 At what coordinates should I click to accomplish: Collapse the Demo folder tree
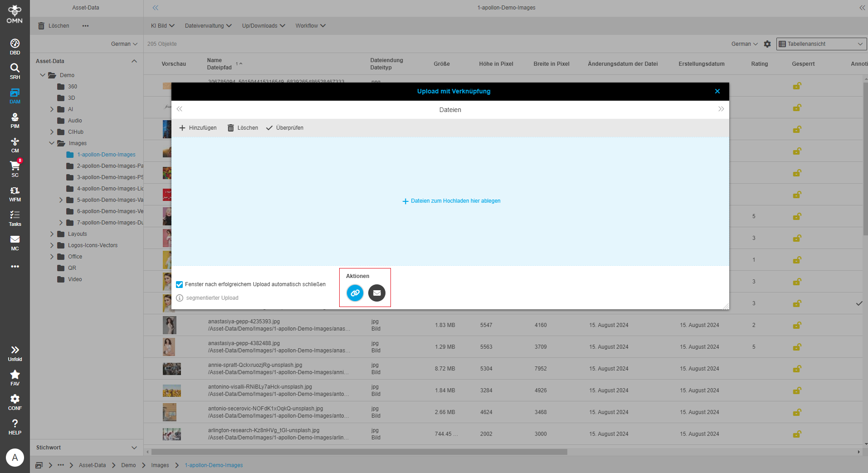pos(43,75)
